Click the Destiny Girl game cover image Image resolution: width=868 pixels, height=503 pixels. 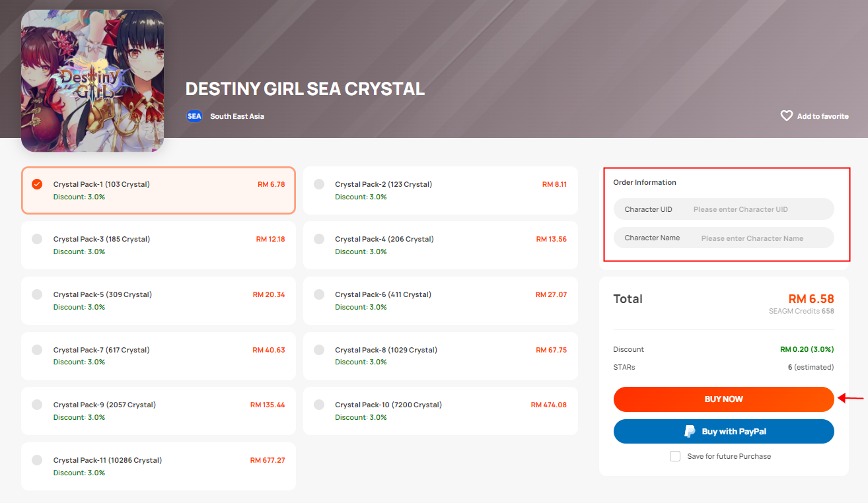(x=92, y=81)
